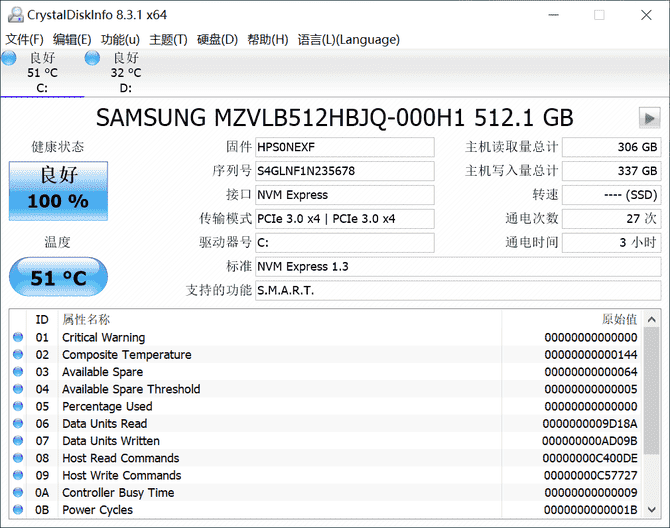Click status dot for Host Write Commands row
The height and width of the screenshot is (528, 670).
(x=18, y=475)
